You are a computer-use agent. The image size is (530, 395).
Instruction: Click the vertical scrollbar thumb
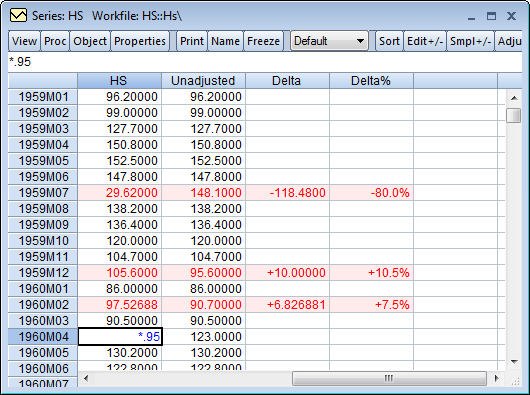(514, 115)
